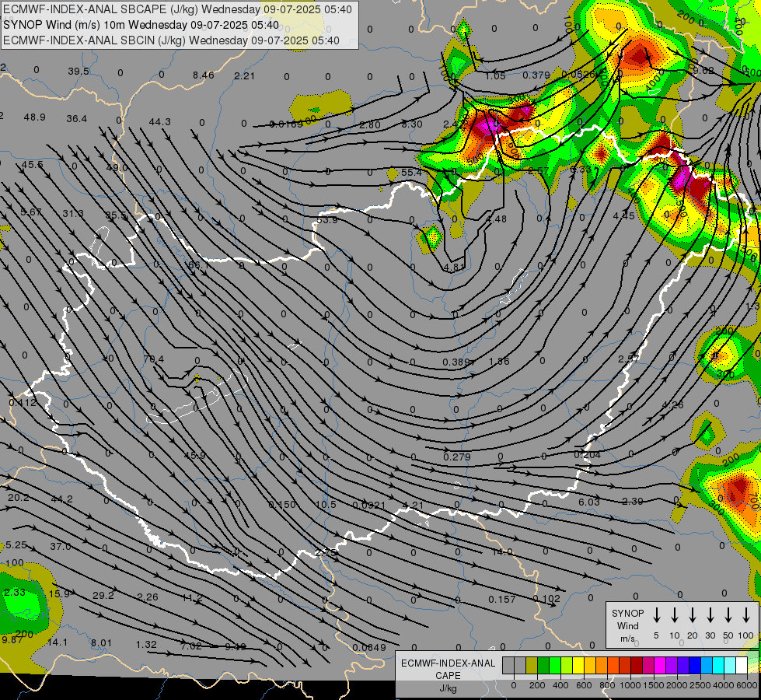Click the 'J/kg' unit label in legend
Image resolution: width=761 pixels, height=700 pixels.
click(x=448, y=688)
